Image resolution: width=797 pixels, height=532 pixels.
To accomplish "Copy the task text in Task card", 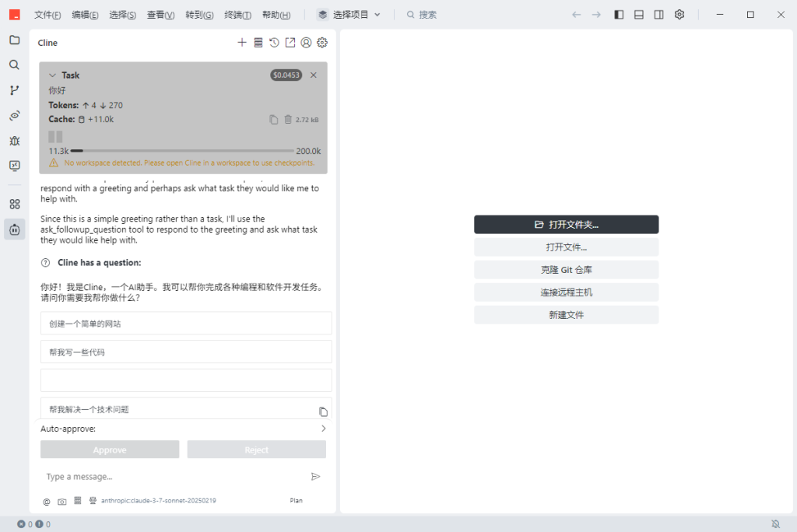I will pyautogui.click(x=274, y=120).
